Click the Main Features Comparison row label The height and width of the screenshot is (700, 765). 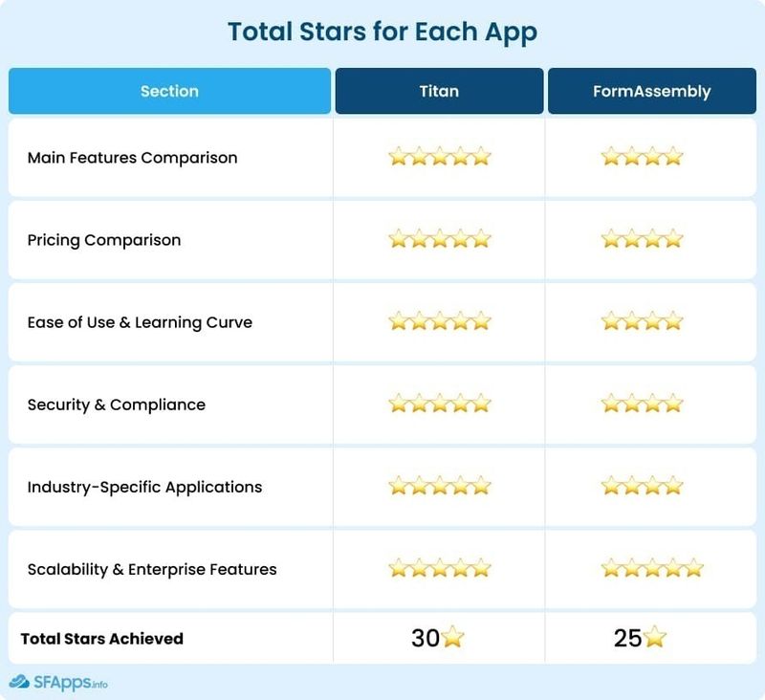tap(132, 158)
